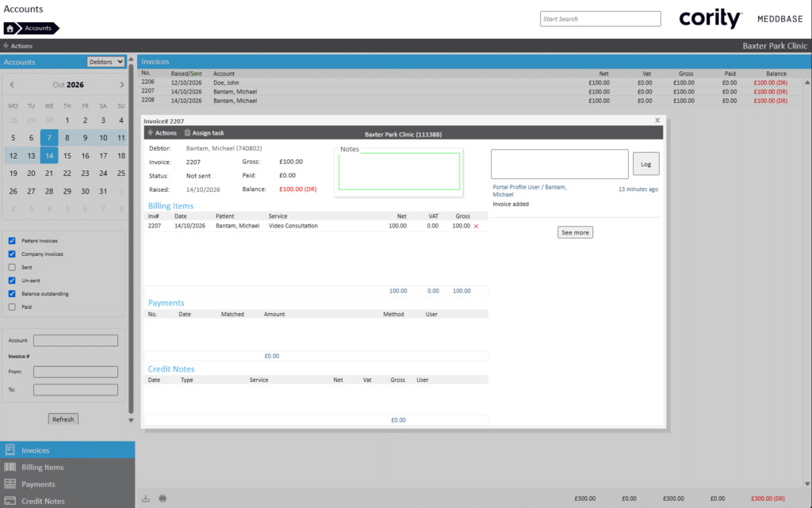This screenshot has height=508, width=812.
Task: Remove Video Consultation billing item
Action: [x=476, y=226]
